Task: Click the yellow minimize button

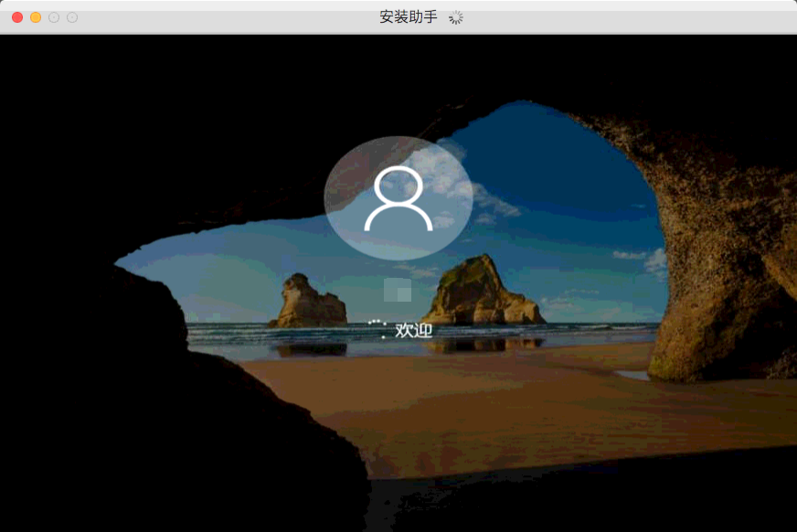Action: 34,16
